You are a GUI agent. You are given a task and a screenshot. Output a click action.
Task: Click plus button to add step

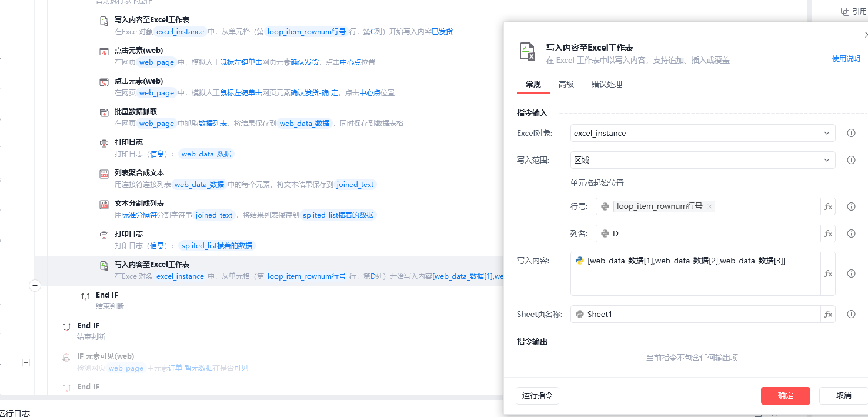tap(35, 286)
